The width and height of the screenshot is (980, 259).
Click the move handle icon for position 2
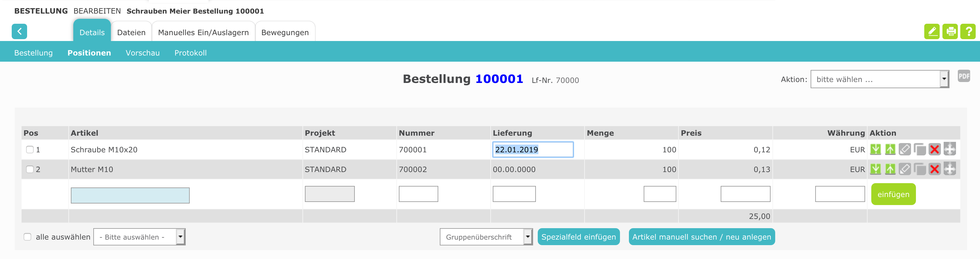950,169
